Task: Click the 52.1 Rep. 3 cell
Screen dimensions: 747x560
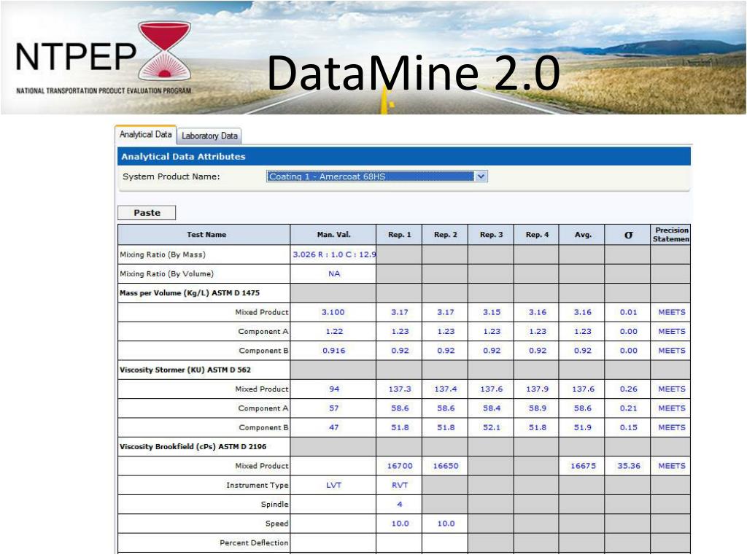Action: pos(491,427)
